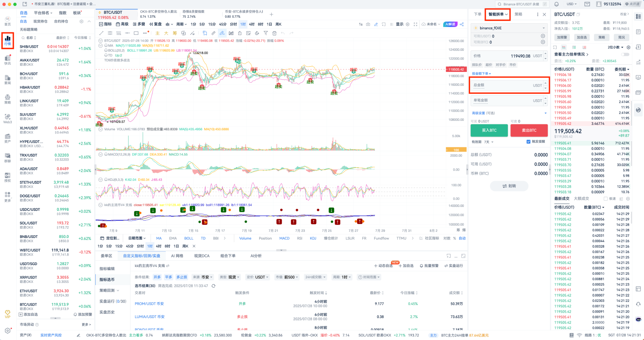
Task: Switch to the 现货DCA tab
Action: [202, 256]
